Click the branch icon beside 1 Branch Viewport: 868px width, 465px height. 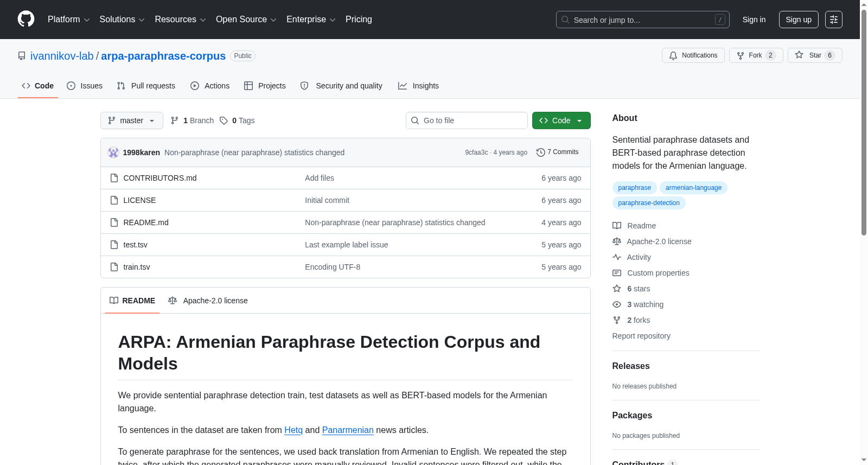(175, 120)
